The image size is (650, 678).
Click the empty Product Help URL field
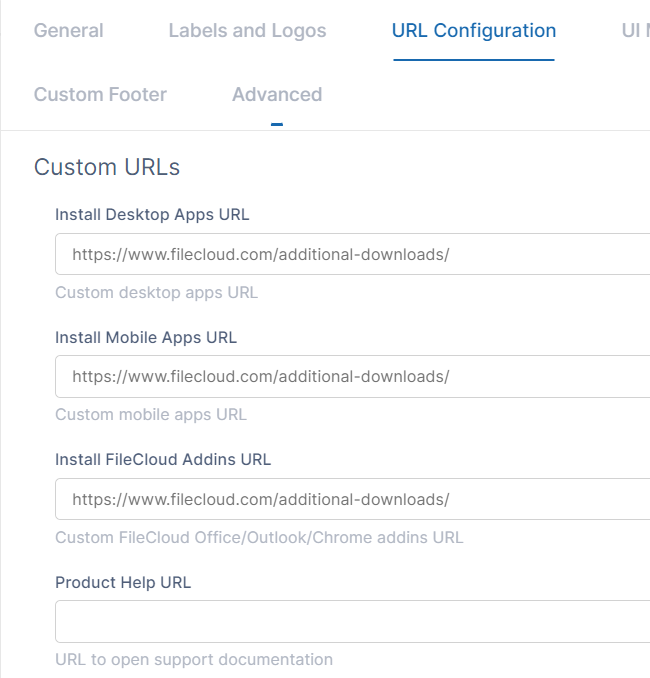coord(352,621)
